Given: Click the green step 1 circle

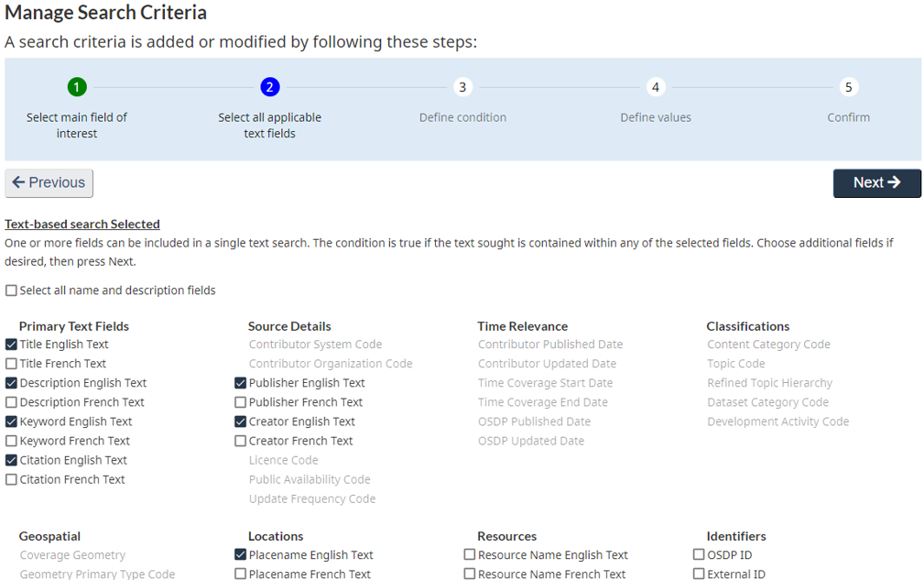Looking at the screenshot, I should (77, 87).
